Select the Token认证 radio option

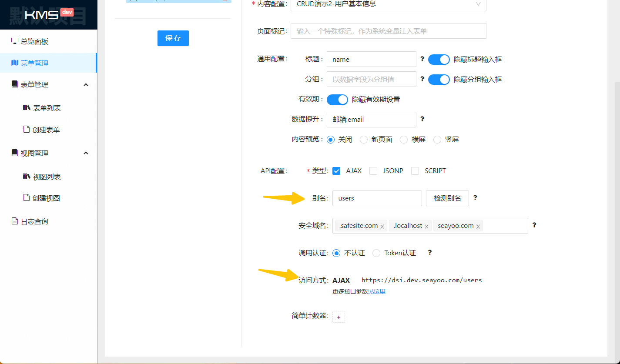(376, 253)
